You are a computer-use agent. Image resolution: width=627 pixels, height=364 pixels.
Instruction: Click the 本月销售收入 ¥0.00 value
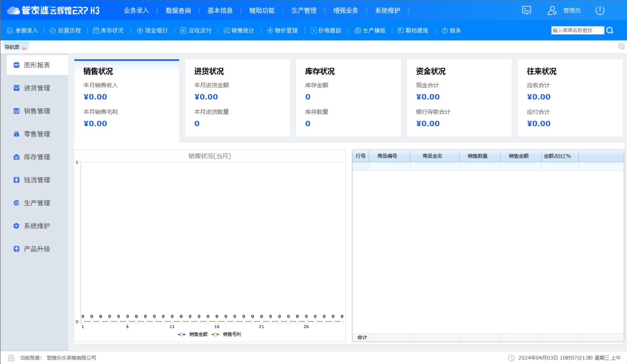(95, 97)
